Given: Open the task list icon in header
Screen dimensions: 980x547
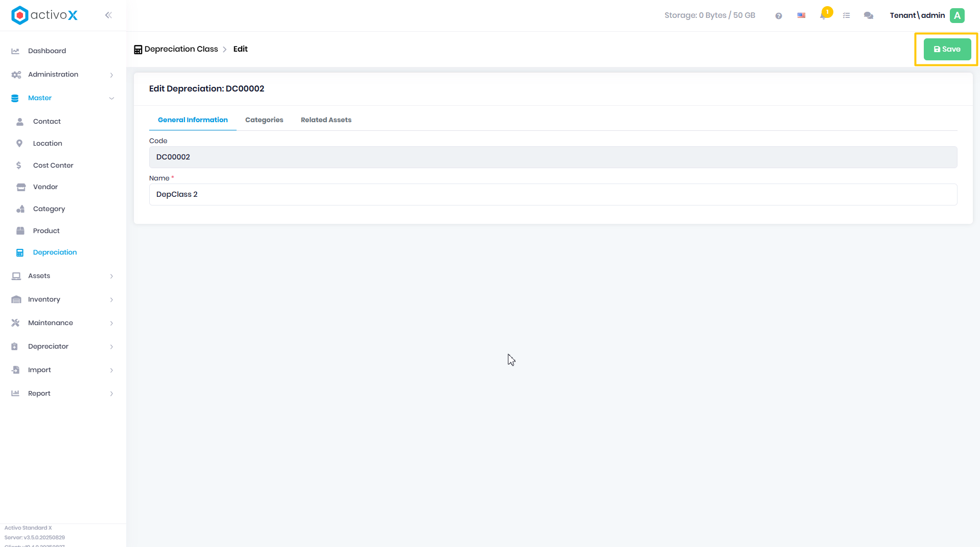Looking at the screenshot, I should tap(846, 16).
